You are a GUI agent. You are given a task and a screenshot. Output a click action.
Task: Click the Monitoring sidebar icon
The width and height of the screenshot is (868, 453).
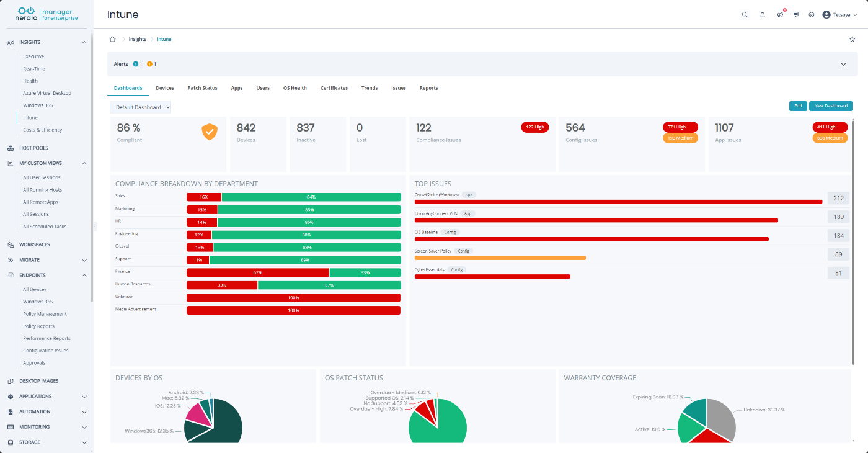click(x=11, y=427)
